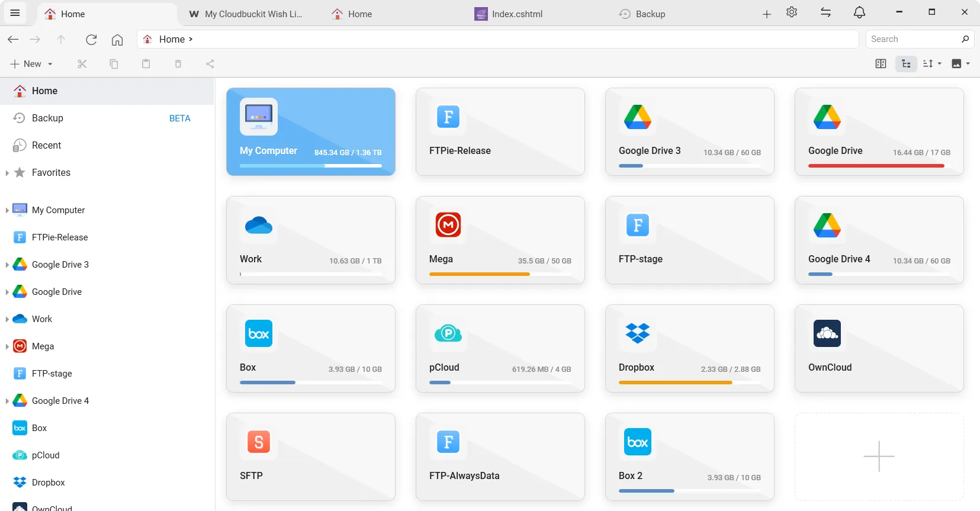Select pCloud in the sidebar tree
980x511 pixels.
(107, 455)
